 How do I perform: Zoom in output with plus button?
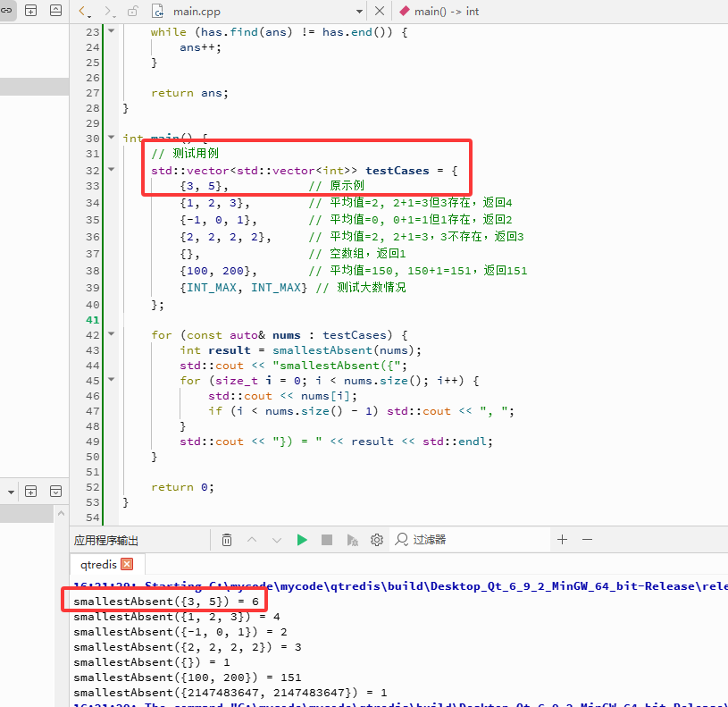(562, 539)
